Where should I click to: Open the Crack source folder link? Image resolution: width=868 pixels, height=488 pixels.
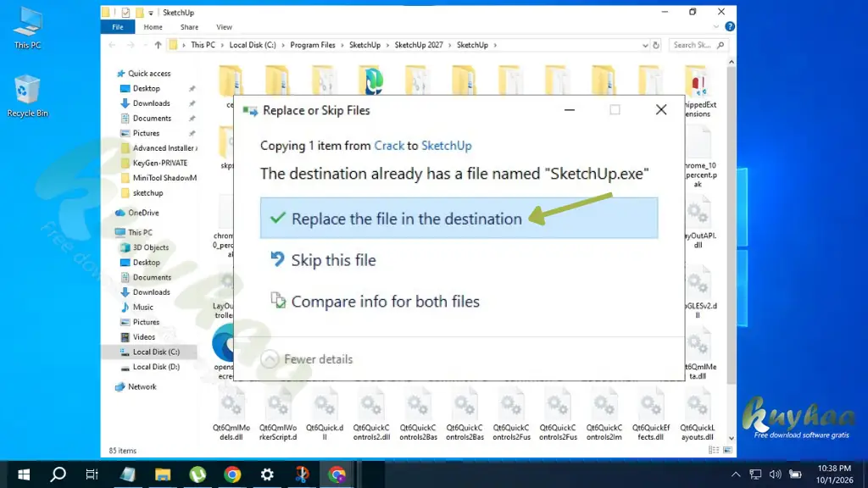tap(389, 146)
